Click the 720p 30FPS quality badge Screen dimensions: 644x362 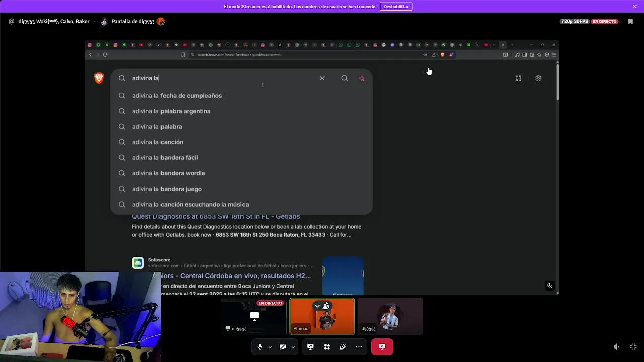coord(575,22)
